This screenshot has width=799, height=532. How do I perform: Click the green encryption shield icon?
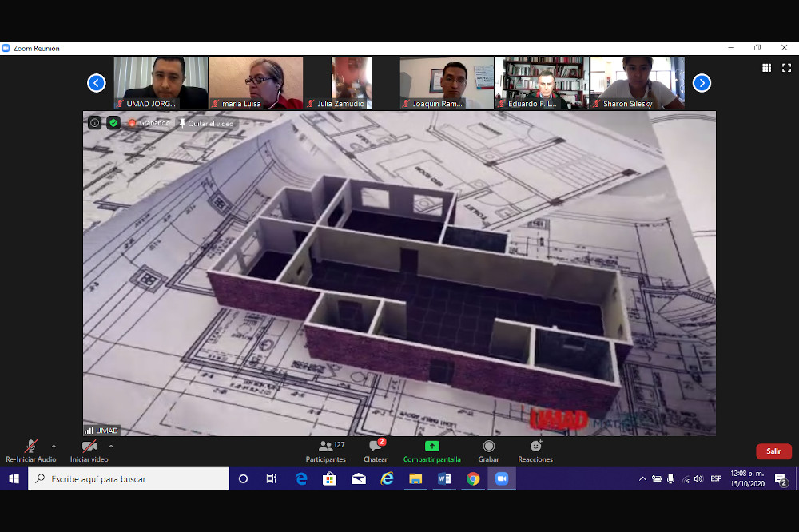pos(113,123)
